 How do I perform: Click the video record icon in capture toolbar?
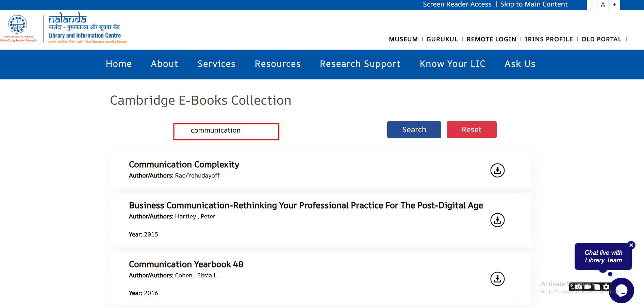coord(588,287)
